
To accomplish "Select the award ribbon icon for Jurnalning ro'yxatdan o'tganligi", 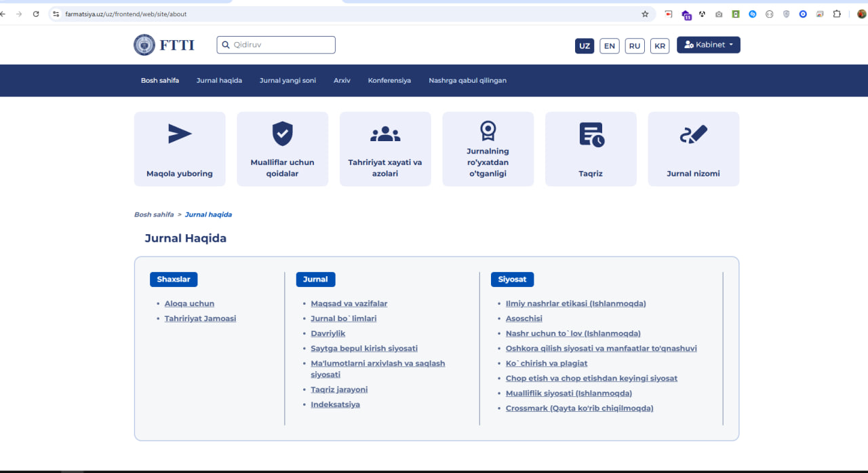I will (488, 130).
